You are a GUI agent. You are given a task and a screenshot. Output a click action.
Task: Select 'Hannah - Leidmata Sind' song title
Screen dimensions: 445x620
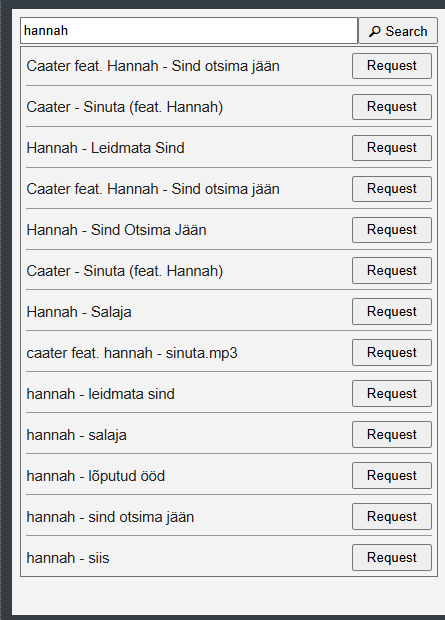point(106,148)
